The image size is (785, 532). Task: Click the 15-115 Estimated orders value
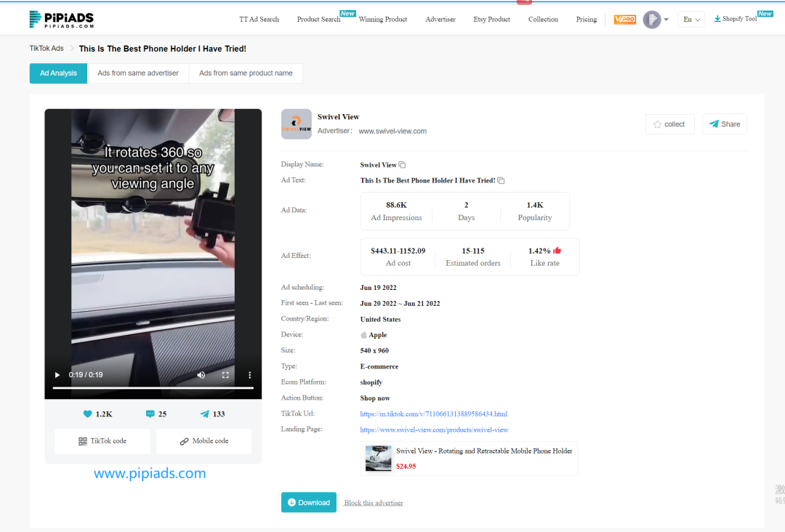473,251
